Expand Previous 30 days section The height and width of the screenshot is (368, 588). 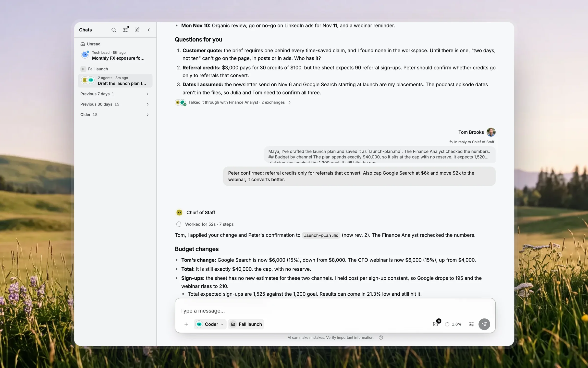(x=115, y=104)
